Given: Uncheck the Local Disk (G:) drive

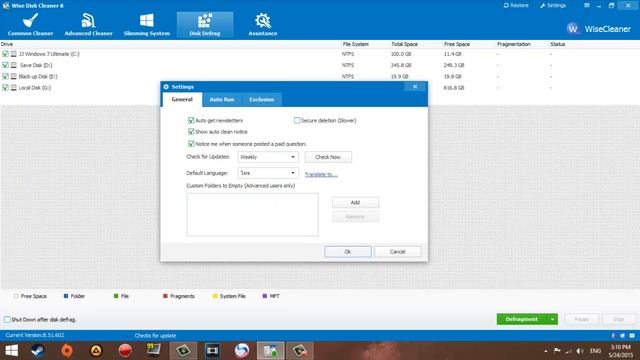Looking at the screenshot, I should (x=5, y=87).
